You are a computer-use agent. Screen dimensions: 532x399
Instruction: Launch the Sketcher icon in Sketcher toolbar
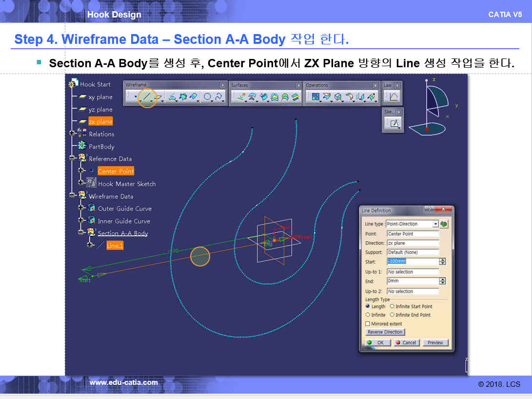tap(394, 124)
